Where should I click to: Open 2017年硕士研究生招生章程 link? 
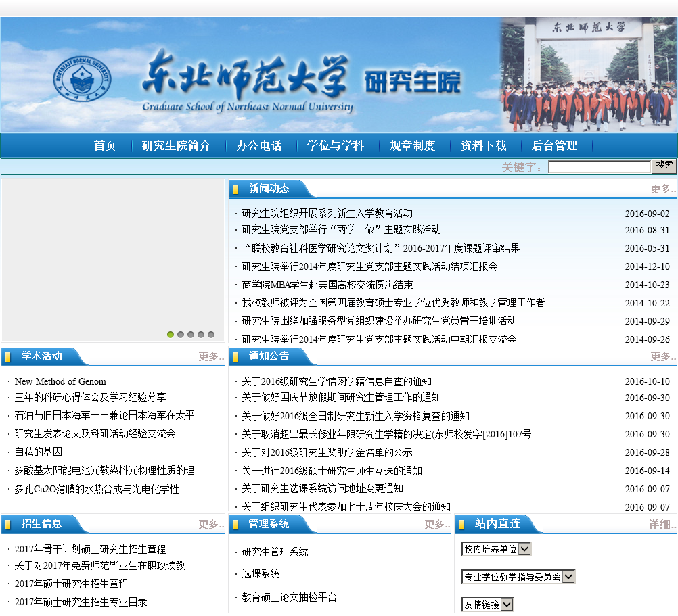coord(71,584)
